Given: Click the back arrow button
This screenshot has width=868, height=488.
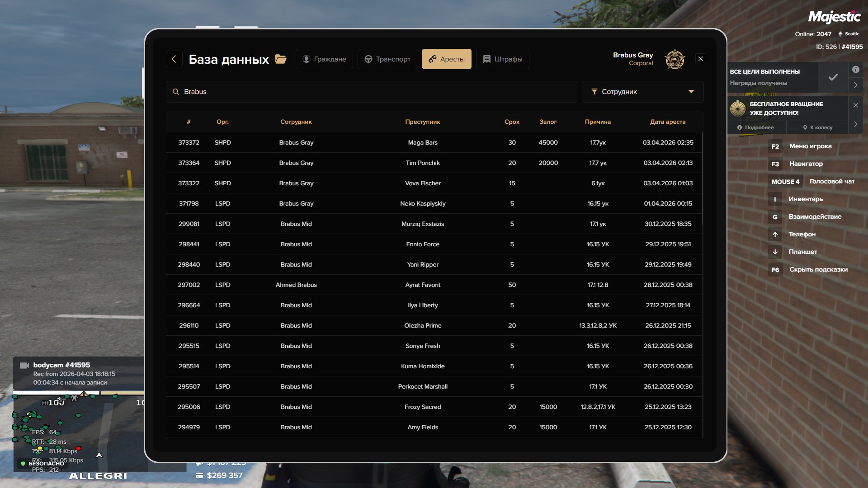Looking at the screenshot, I should 174,59.
